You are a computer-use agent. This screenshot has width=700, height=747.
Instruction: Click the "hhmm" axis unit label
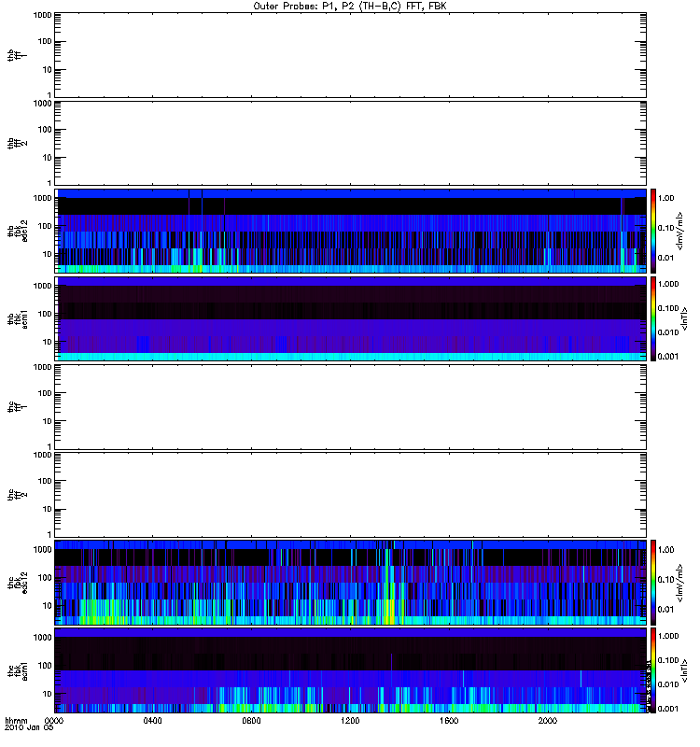[16, 721]
